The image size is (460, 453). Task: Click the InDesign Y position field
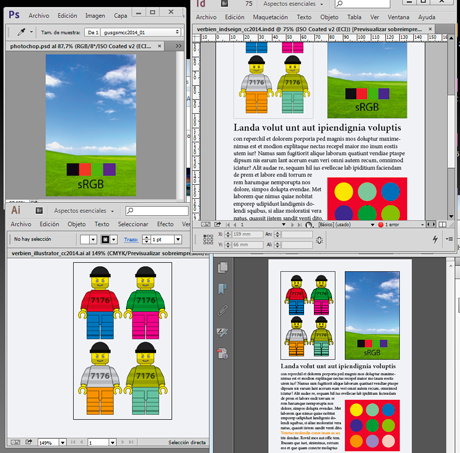pyautogui.click(x=247, y=245)
